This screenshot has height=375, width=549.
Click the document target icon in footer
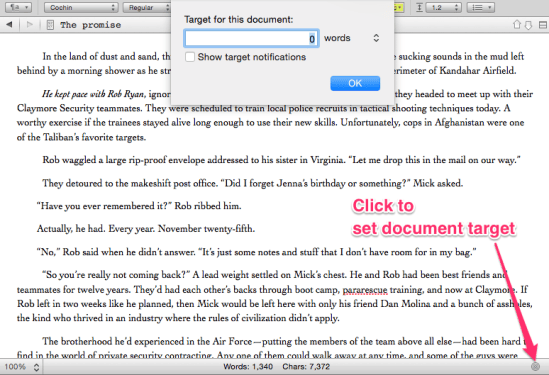click(535, 367)
